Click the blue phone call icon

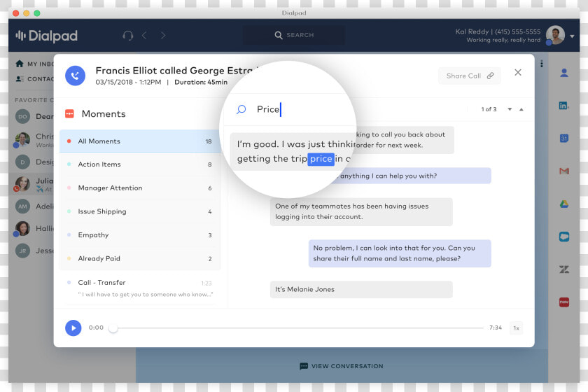point(76,76)
